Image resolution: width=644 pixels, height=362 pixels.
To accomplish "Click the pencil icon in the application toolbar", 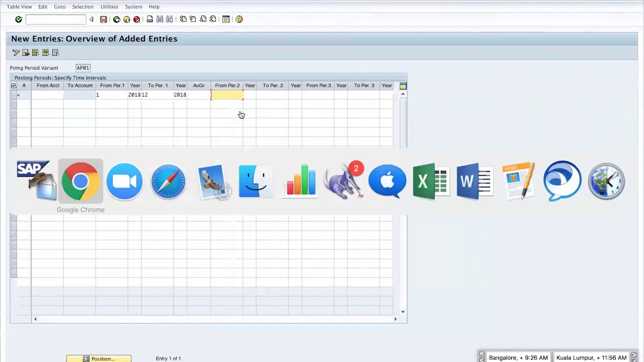I will [x=16, y=52].
